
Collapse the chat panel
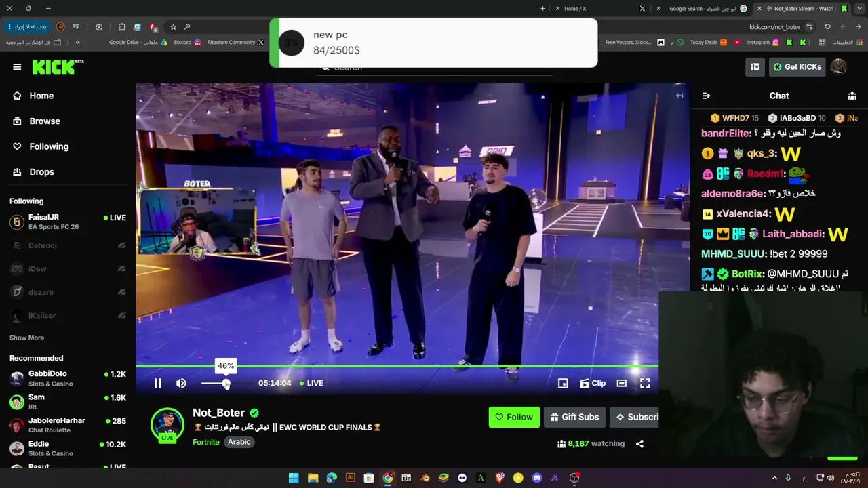click(x=706, y=96)
